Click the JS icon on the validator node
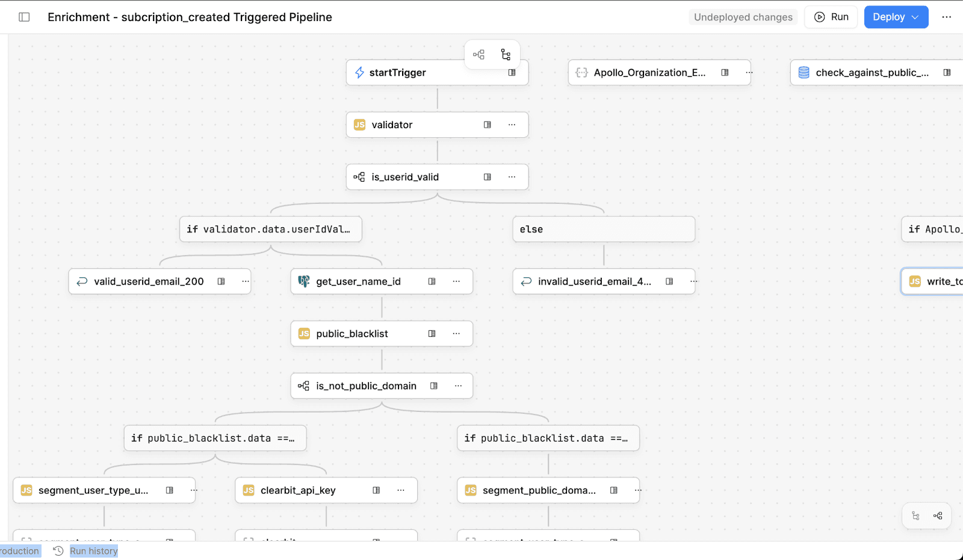963x560 pixels. (x=359, y=125)
